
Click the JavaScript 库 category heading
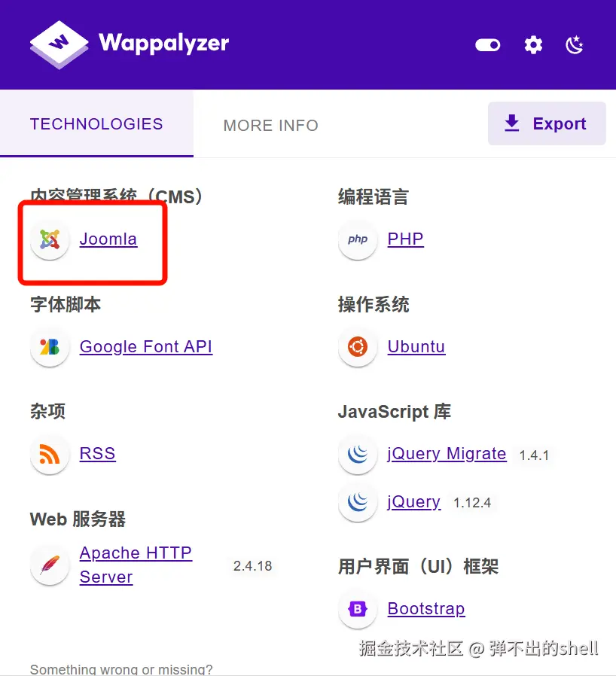395,412
